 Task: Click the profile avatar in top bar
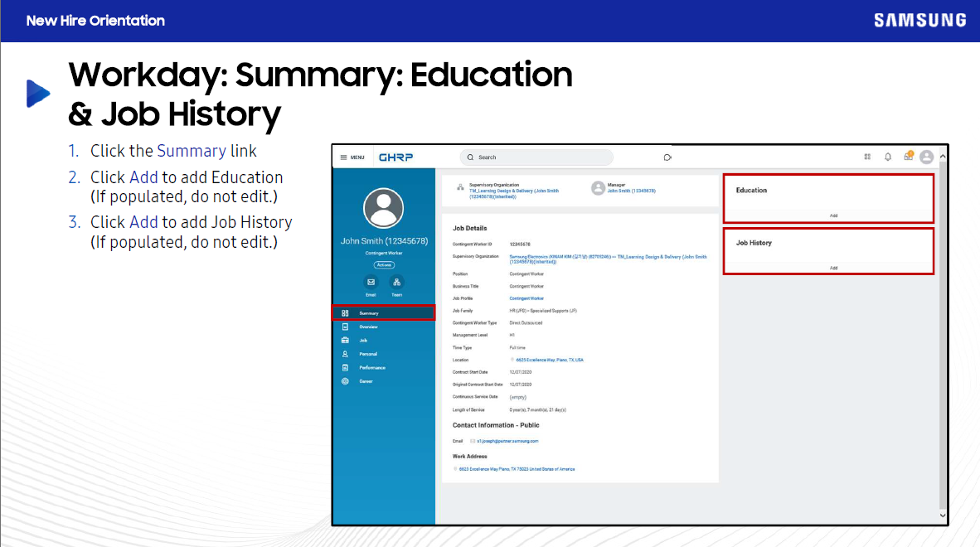[927, 157]
